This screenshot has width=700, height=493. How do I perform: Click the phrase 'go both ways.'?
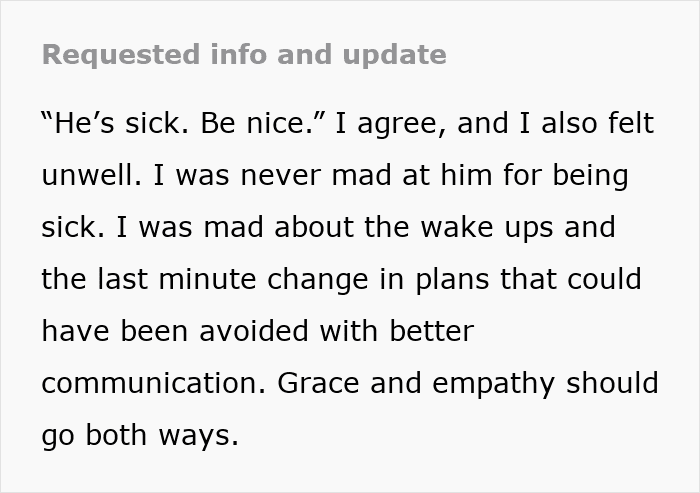tap(140, 436)
